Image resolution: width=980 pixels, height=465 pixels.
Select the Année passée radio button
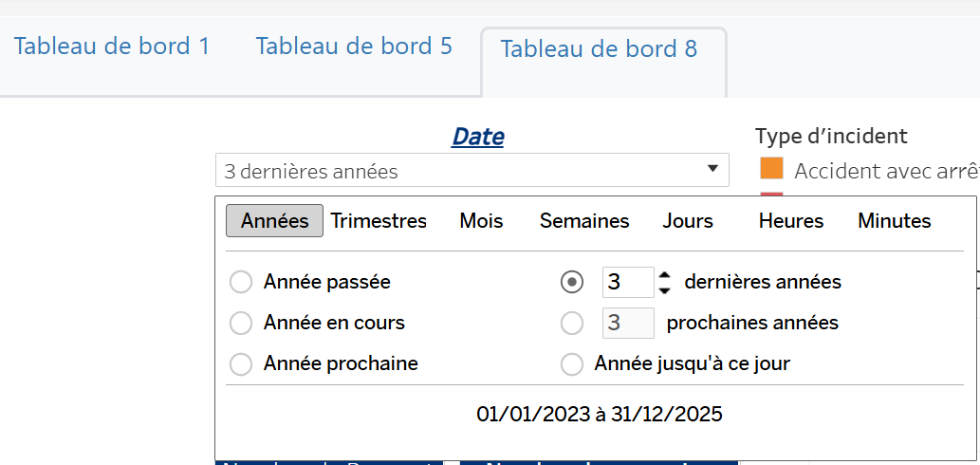[x=242, y=282]
